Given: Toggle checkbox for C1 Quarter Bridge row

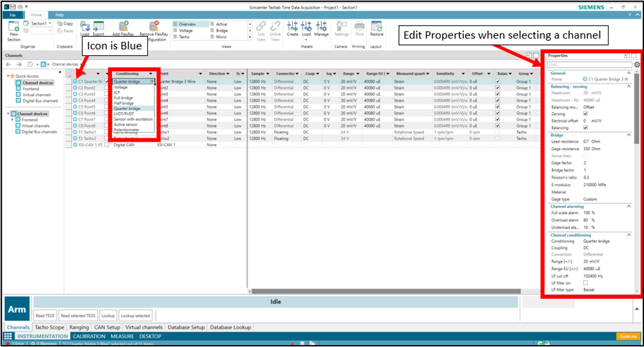Looking at the screenshot, I should click(107, 81).
